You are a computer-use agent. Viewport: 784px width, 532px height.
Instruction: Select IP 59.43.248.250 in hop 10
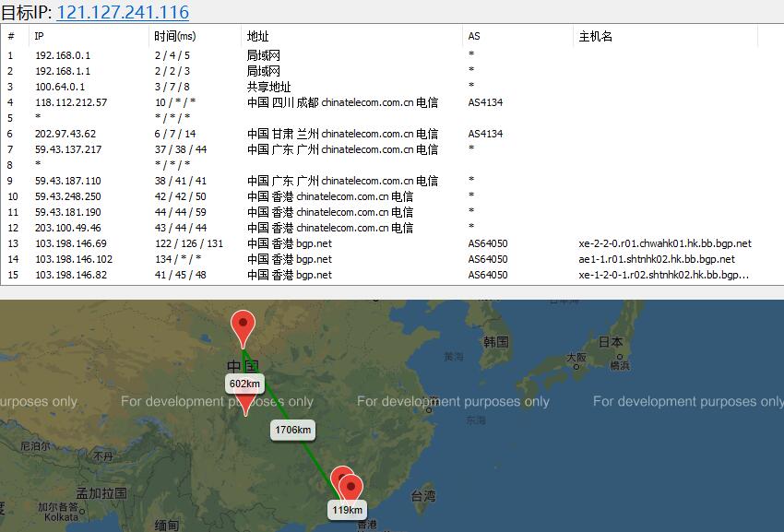pyautogui.click(x=68, y=196)
